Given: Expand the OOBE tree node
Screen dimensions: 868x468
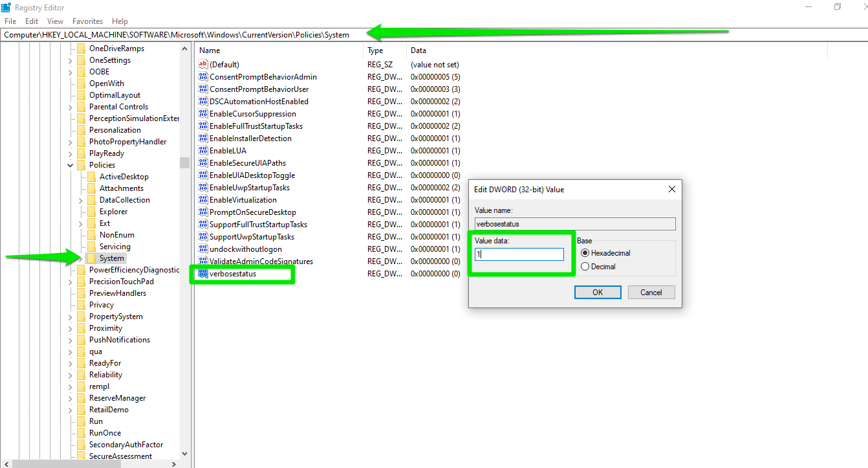Looking at the screenshot, I should (71, 72).
